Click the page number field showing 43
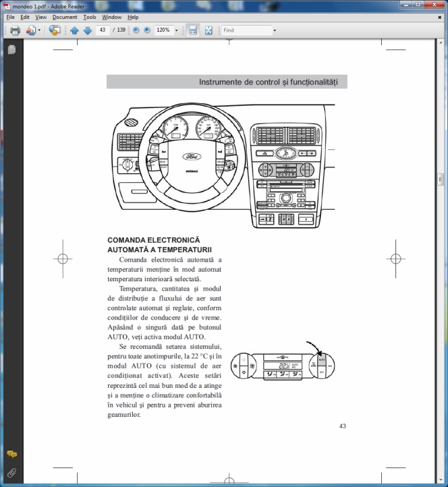 point(103,30)
